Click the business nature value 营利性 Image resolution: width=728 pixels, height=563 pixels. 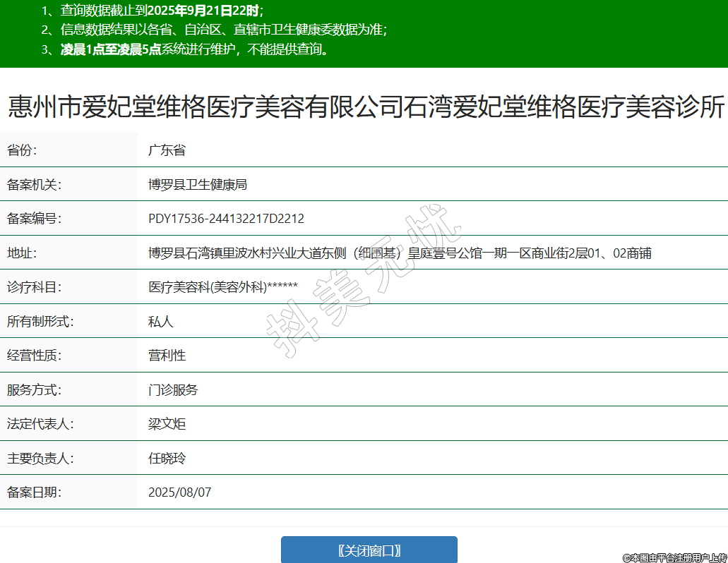pyautogui.click(x=167, y=356)
